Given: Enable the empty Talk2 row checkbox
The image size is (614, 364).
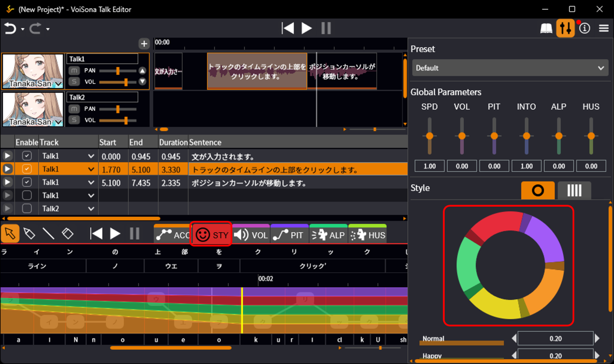Looking at the screenshot, I should point(27,208).
